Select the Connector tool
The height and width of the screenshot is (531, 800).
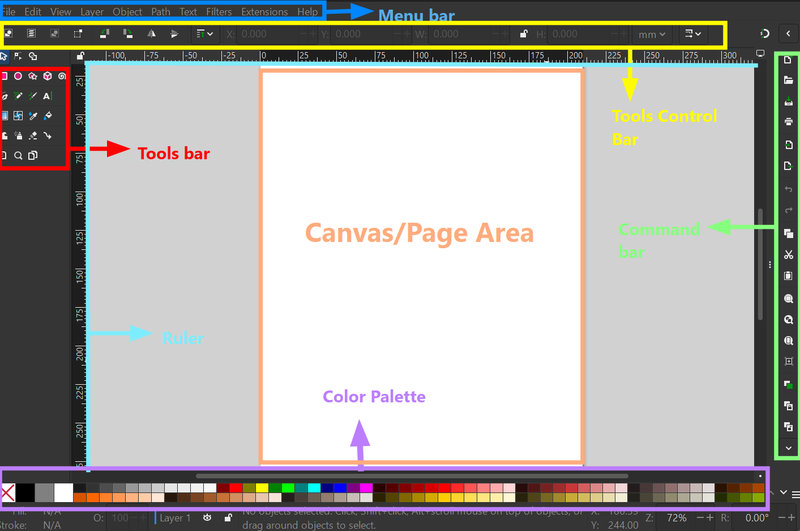[x=47, y=136]
